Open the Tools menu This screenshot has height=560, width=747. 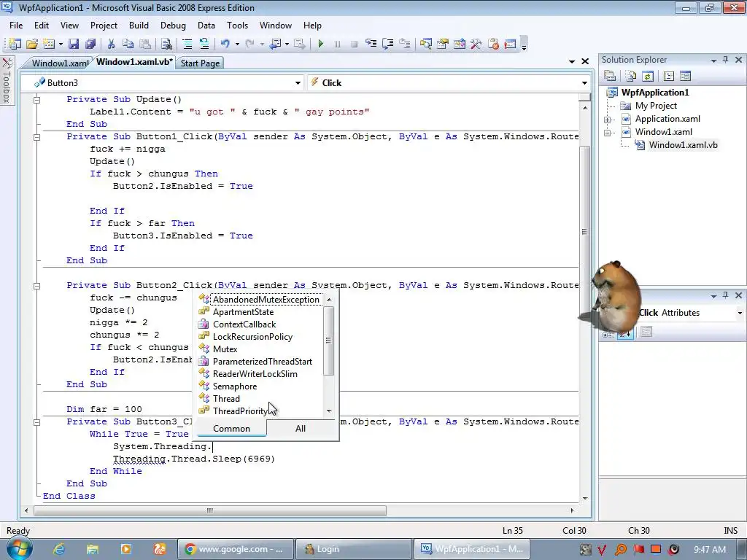point(237,26)
